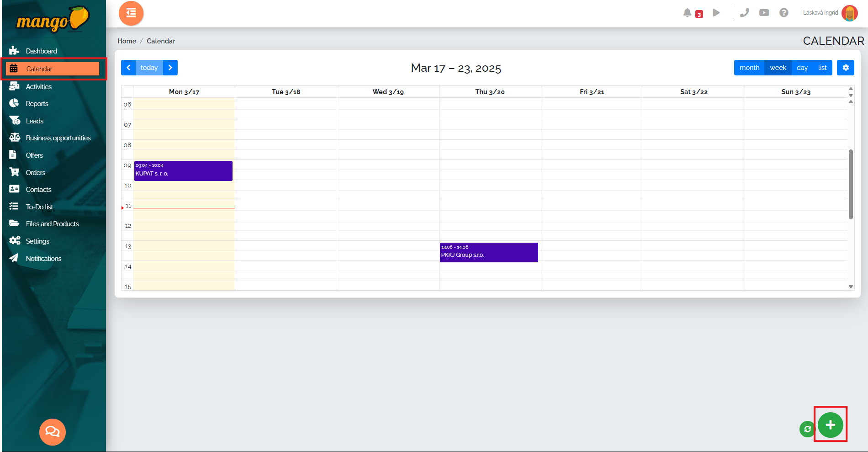Screen dimensions: 868x452
Task: Open Offers menu item
Action: [34, 155]
